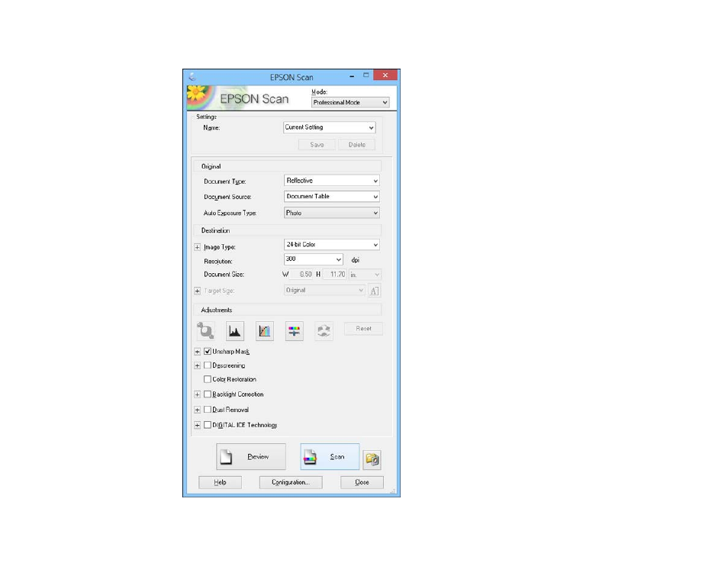Open the Histogram Adjustment tool
Image resolution: width=728 pixels, height=563 pixels.
pyautogui.click(x=235, y=331)
